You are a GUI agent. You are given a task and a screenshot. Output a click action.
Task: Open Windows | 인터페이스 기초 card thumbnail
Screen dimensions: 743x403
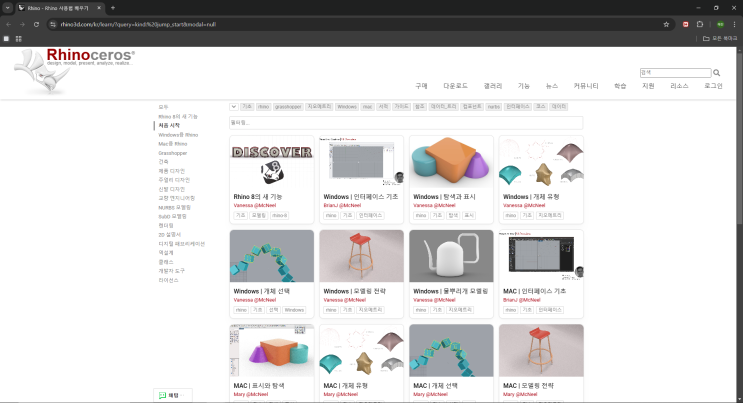click(x=362, y=162)
